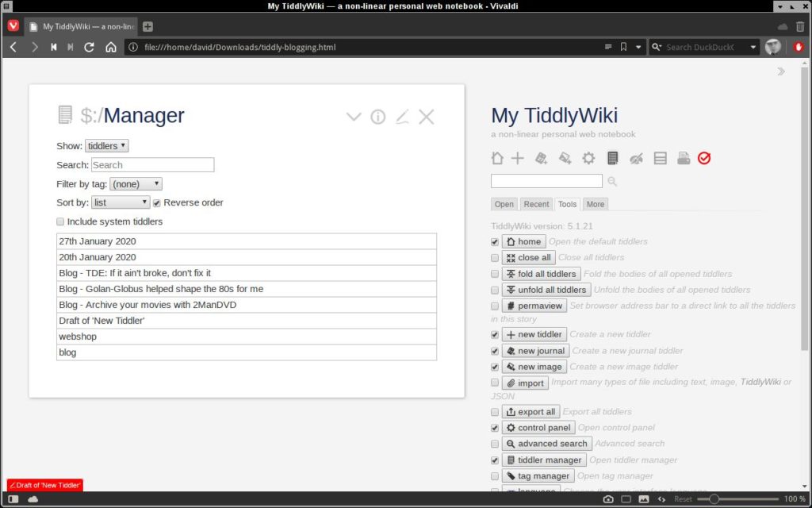The image size is (812, 508).
Task: Reload the page in Vivaldi
Action: pos(89,47)
